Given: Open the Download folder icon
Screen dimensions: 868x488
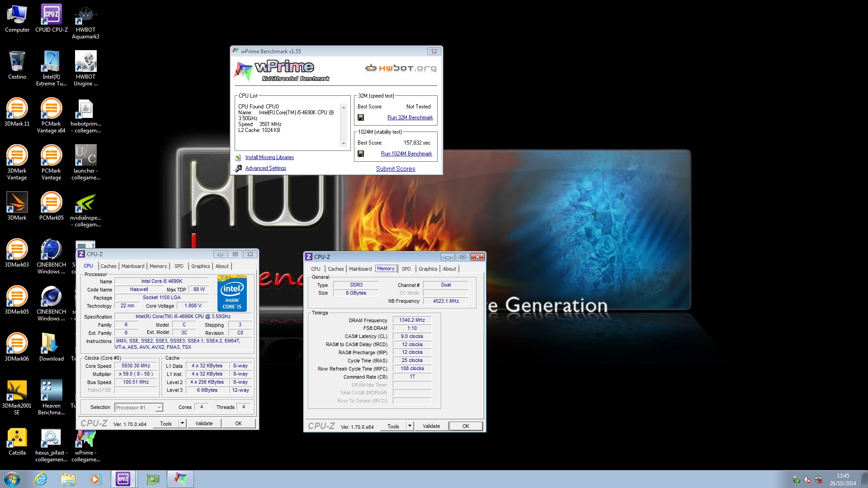Looking at the screenshot, I should coord(51,347).
